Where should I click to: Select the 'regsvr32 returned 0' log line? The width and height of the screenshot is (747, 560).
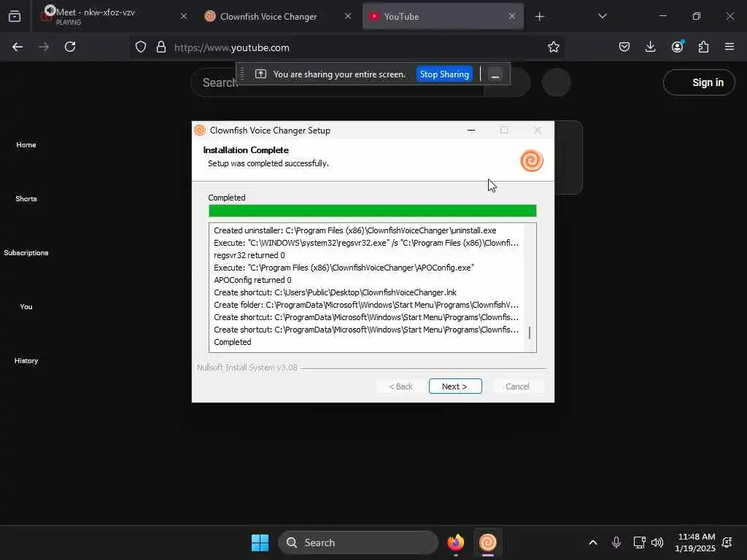249,255
